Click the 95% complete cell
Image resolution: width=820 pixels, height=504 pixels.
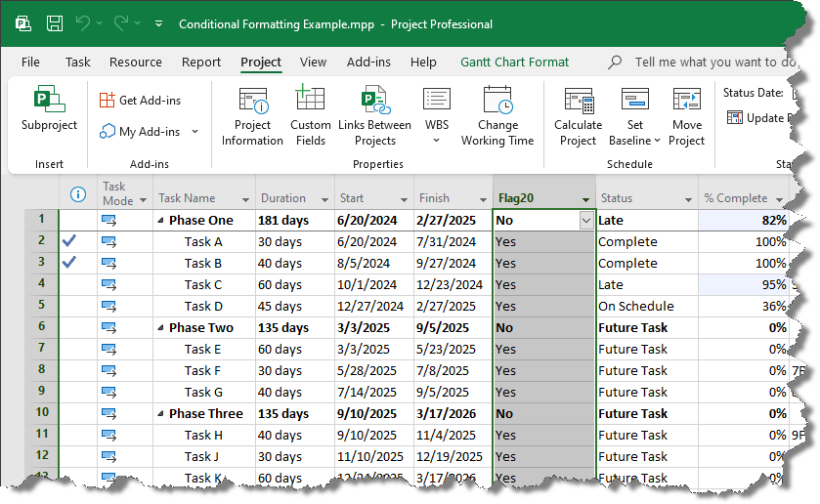(743, 285)
